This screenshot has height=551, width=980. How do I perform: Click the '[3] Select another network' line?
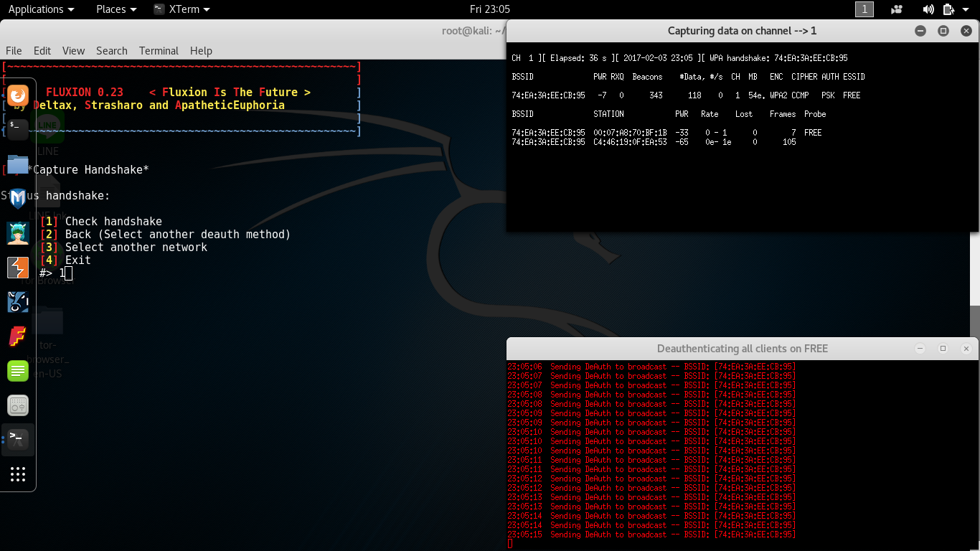coord(124,248)
